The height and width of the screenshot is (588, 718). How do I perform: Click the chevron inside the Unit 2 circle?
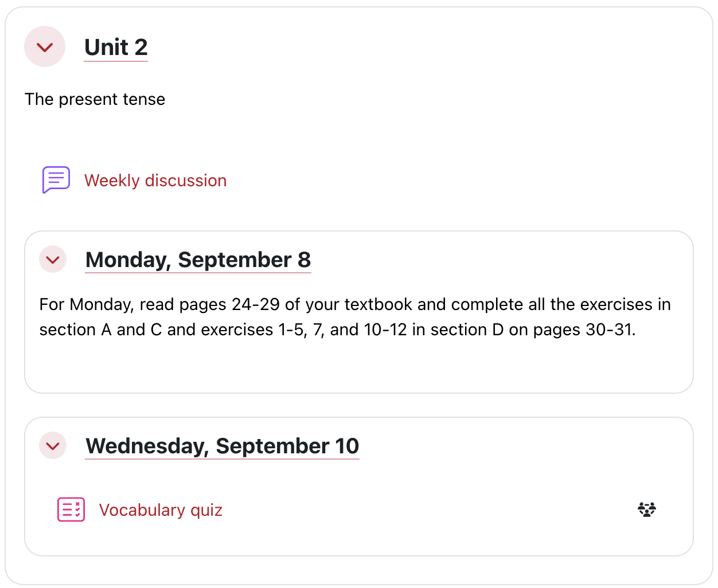click(45, 46)
